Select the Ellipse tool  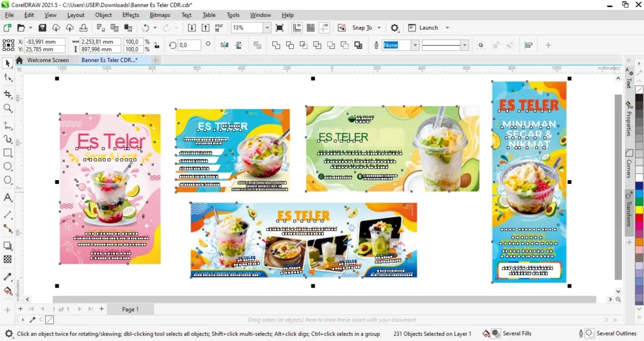coord(8,166)
